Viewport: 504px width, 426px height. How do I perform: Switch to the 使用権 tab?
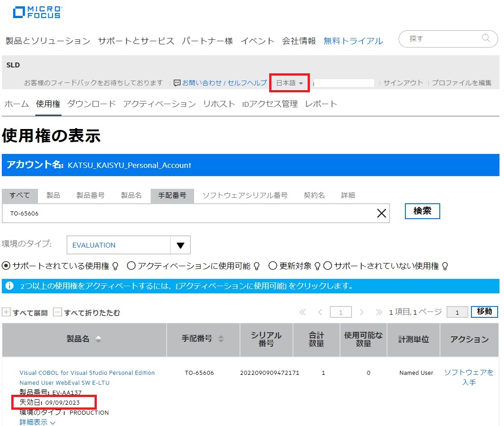pos(48,104)
